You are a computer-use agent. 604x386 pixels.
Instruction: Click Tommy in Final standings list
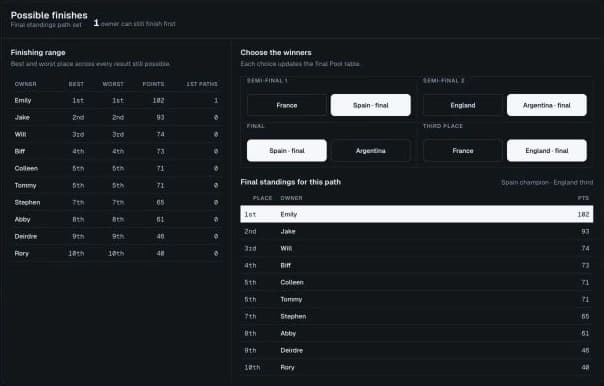click(x=417, y=299)
